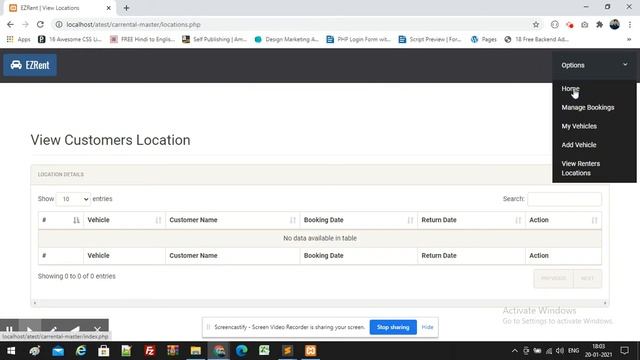Click the Next pagination button
This screenshot has width=640, height=360.
(x=587, y=278)
